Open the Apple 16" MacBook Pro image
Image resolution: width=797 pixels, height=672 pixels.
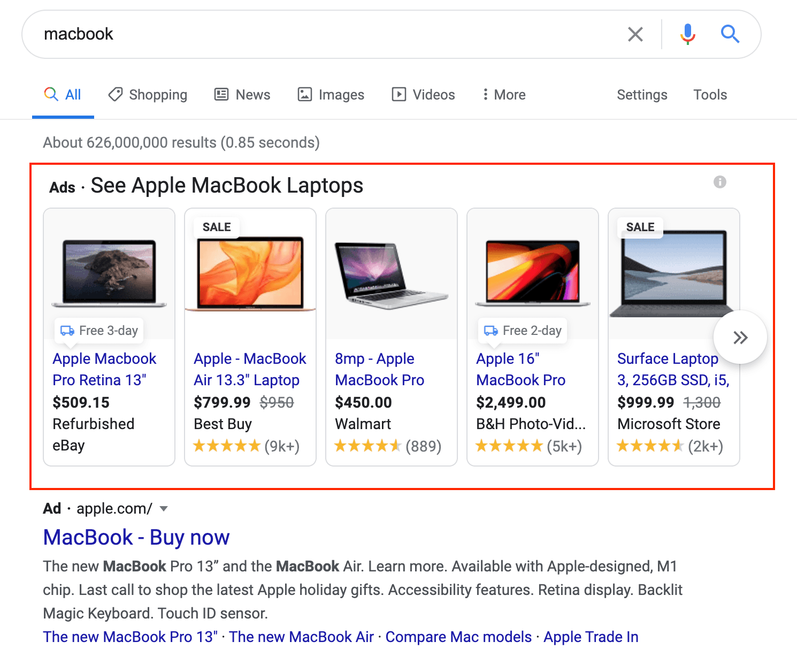click(x=533, y=273)
